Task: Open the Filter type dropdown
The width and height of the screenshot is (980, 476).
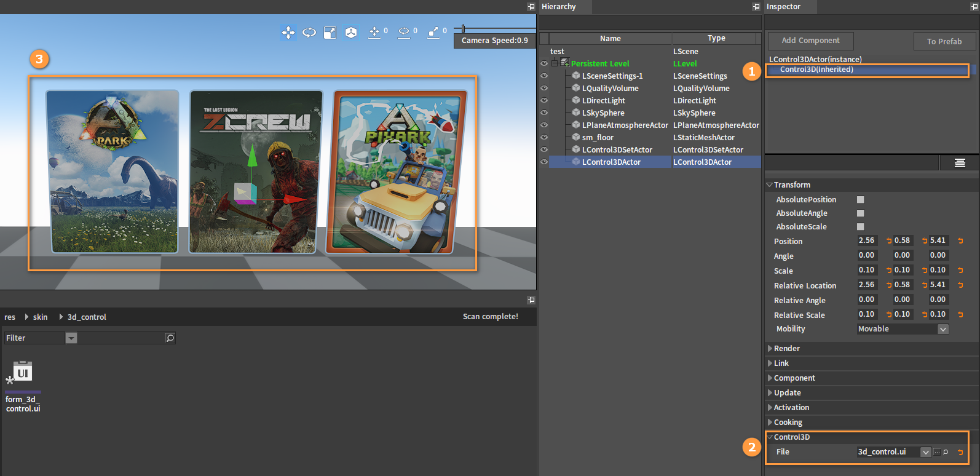Action: (71, 338)
